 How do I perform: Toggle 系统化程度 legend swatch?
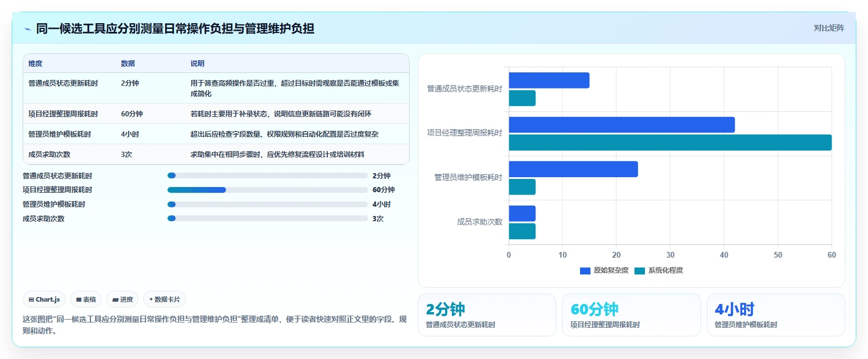coord(640,270)
